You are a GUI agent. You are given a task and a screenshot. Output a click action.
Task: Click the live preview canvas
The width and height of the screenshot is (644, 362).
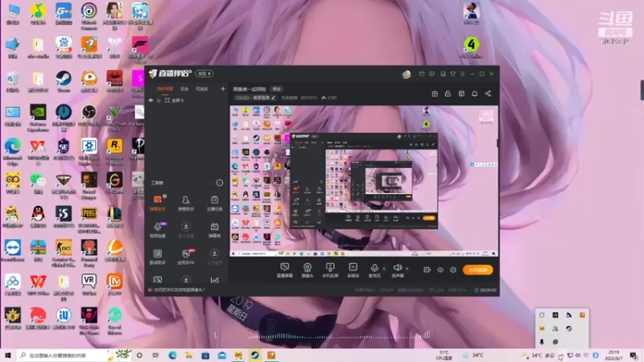pyautogui.click(x=364, y=181)
